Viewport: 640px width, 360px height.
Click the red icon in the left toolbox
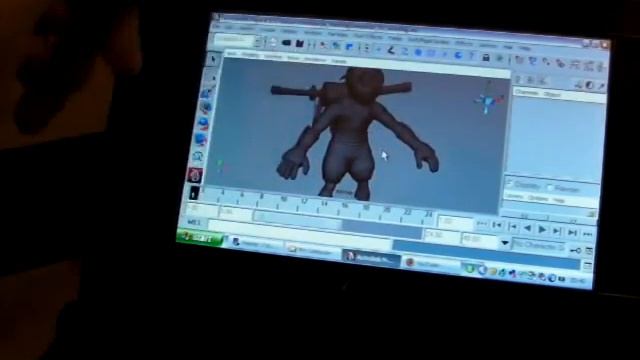(195, 175)
